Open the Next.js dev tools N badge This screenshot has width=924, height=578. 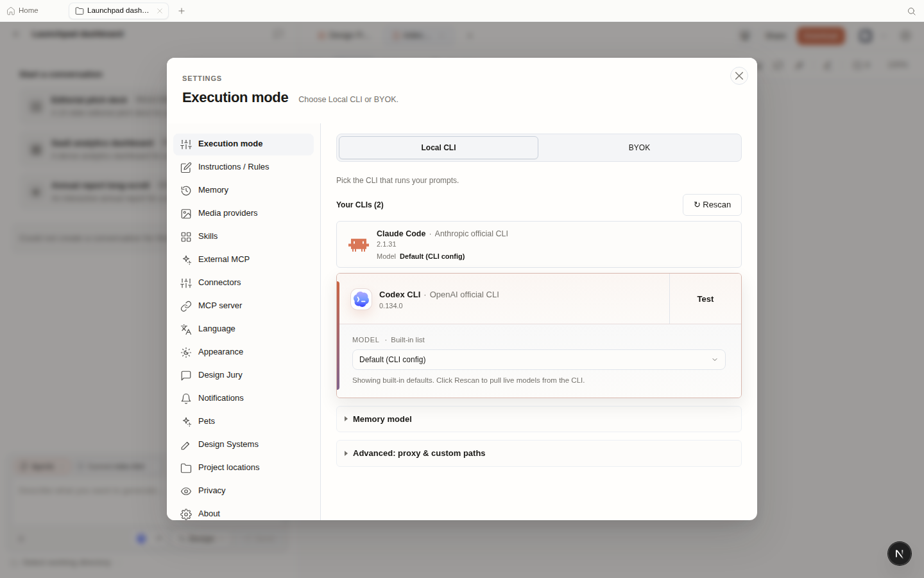pos(900,554)
